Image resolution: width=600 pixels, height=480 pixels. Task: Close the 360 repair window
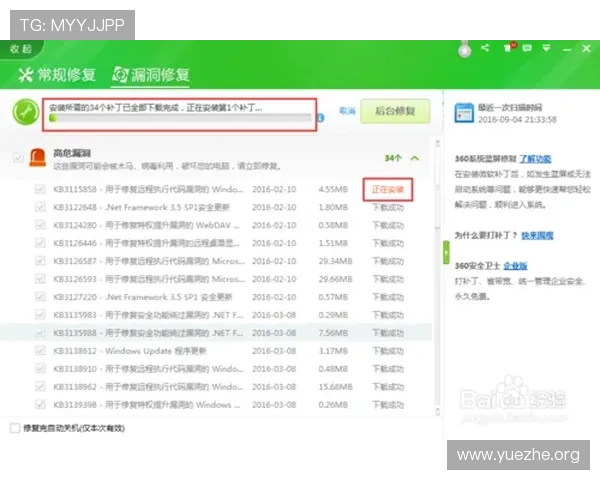coord(586,48)
